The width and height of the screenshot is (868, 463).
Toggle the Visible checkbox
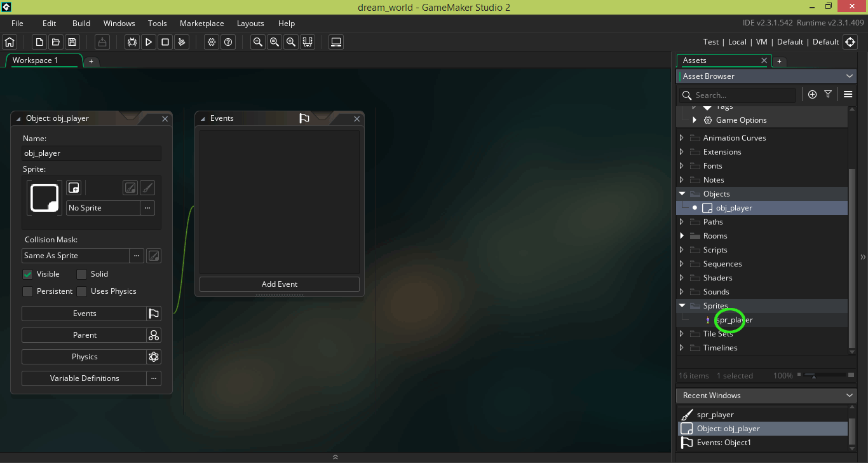point(27,274)
